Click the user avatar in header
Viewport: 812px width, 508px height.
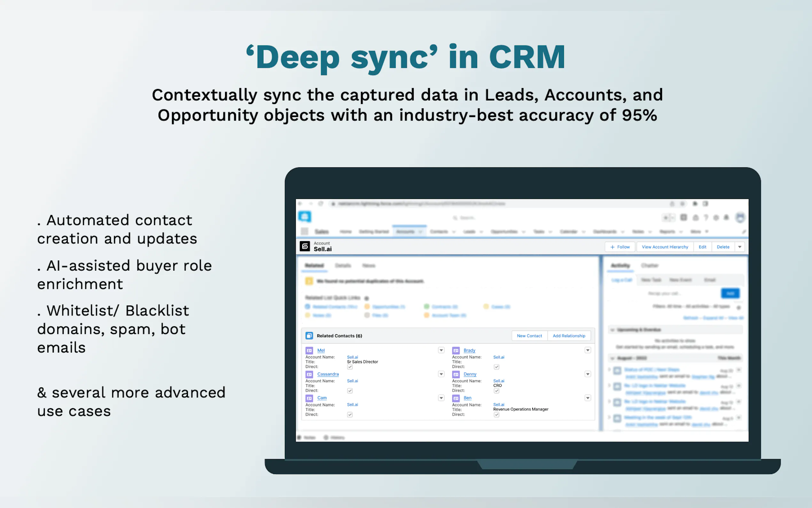[x=740, y=218]
